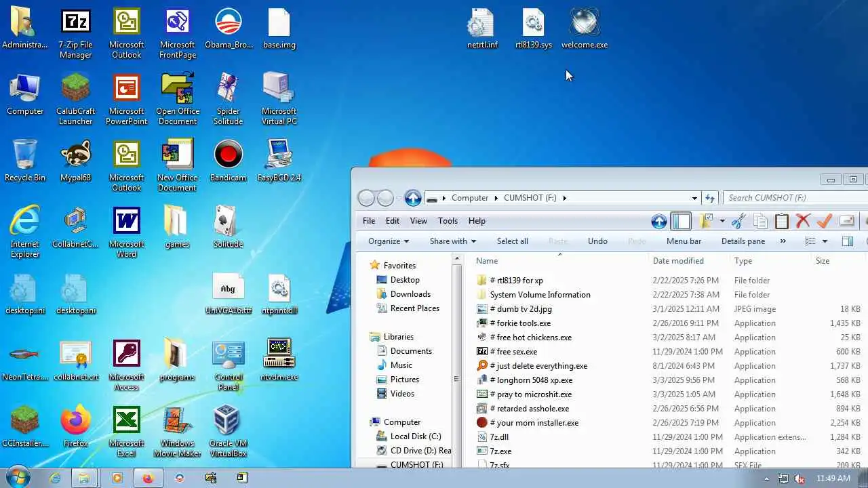Open the Organize dropdown menu

[389, 241]
